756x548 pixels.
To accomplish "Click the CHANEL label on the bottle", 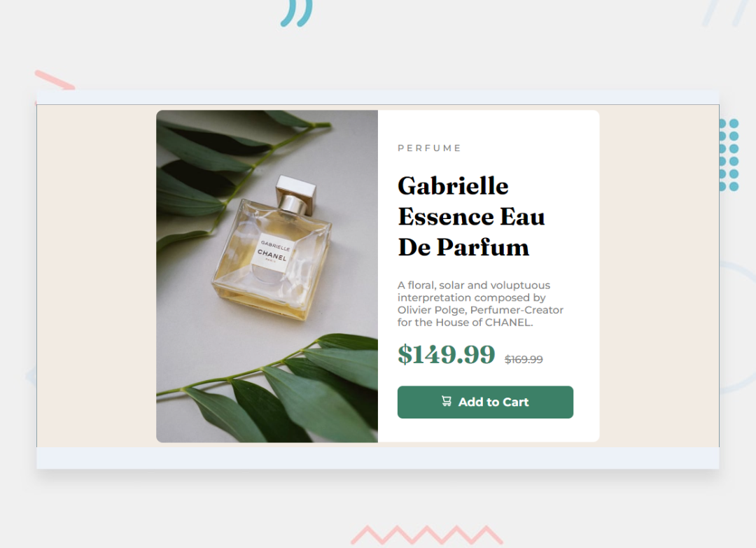I will coord(272,253).
